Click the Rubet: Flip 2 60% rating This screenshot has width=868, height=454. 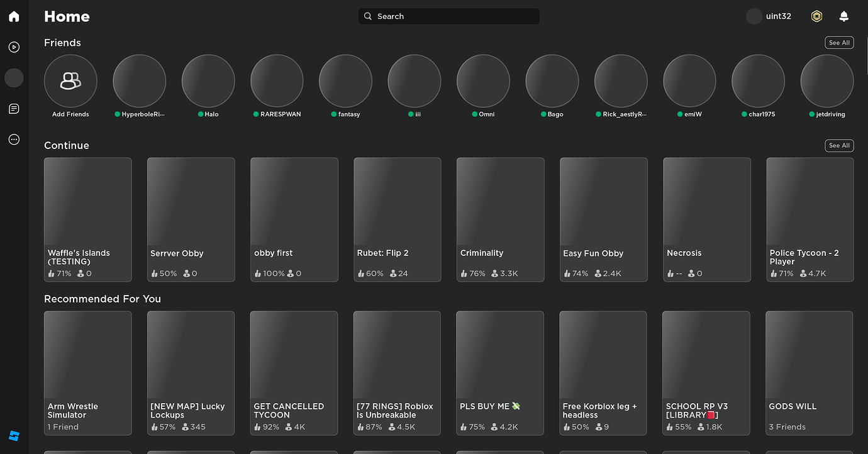pyautogui.click(x=370, y=274)
